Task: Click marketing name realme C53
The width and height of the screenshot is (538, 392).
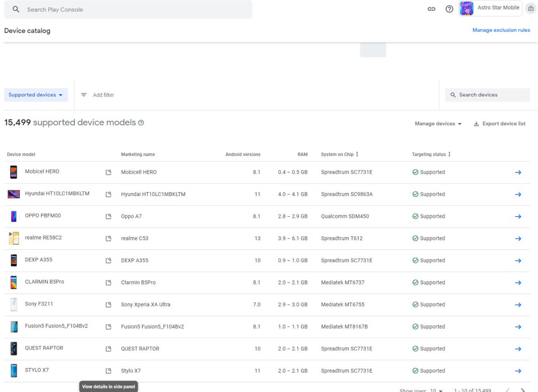Action: (x=134, y=238)
